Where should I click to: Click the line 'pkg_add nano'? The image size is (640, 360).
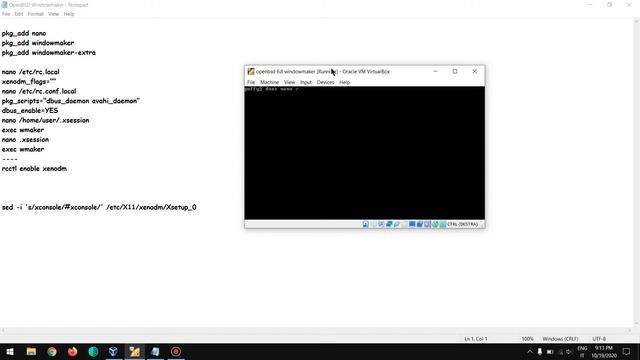click(24, 33)
